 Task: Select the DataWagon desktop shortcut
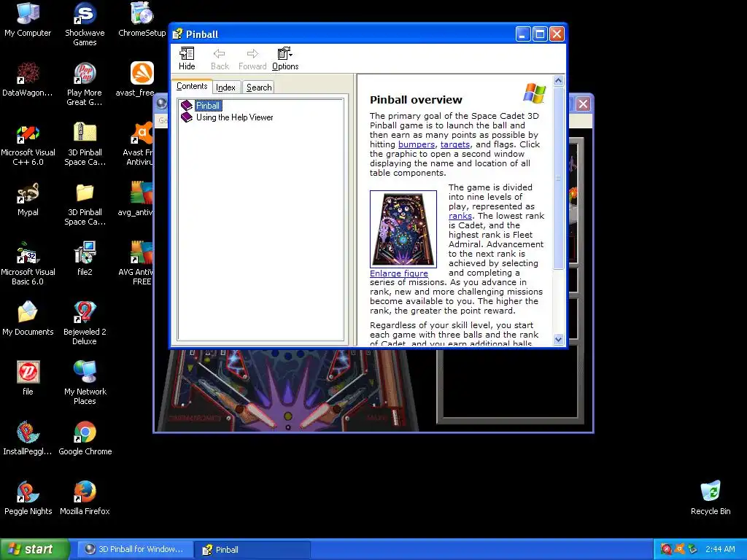(28, 80)
